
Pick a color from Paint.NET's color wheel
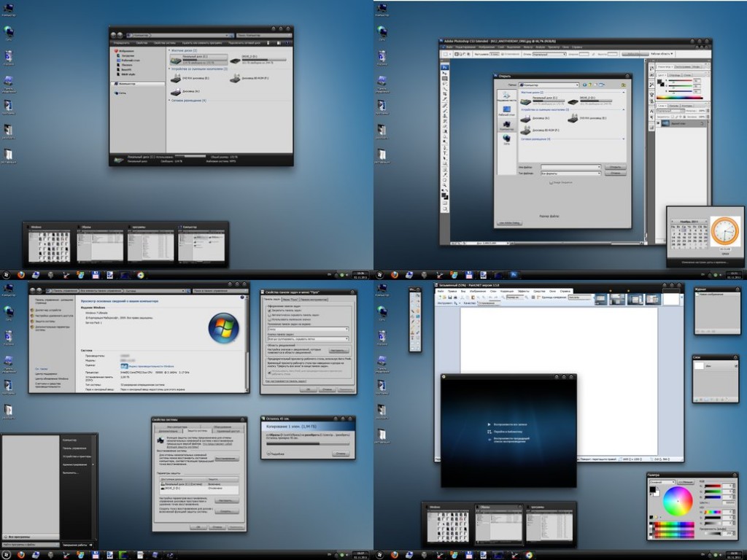click(x=678, y=500)
